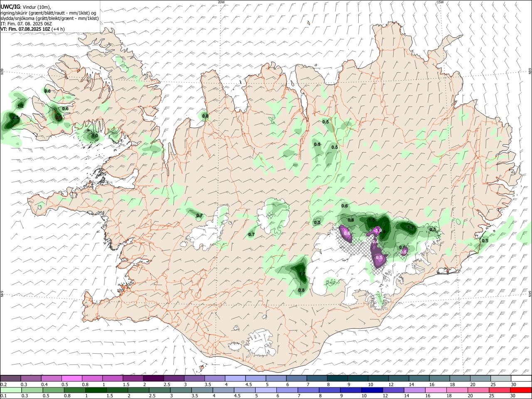Click the "IT: Fim. 07. 08. 2025 06Z" line

click(x=26, y=24)
